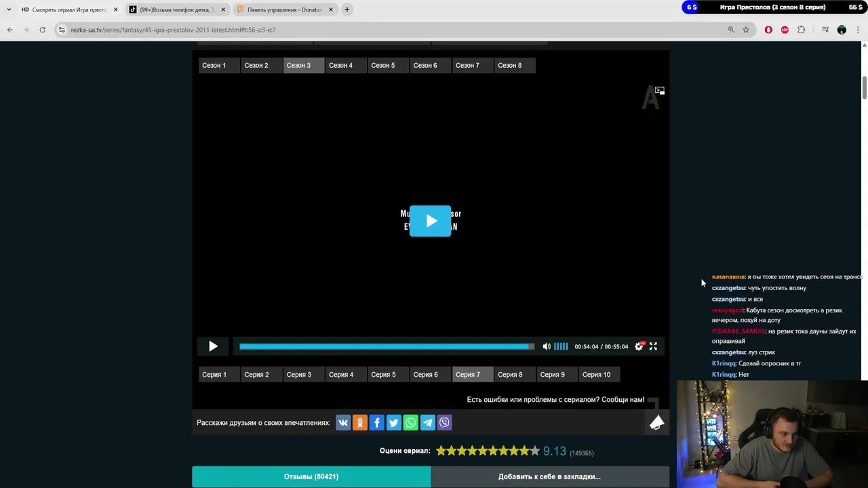Image resolution: width=868 pixels, height=488 pixels.
Task: Click the small play icon in player bar
Action: (213, 346)
